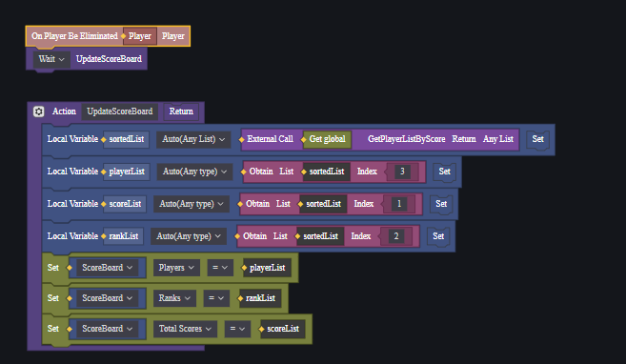
Task: Click the Index field containing 2
Action: coord(396,236)
